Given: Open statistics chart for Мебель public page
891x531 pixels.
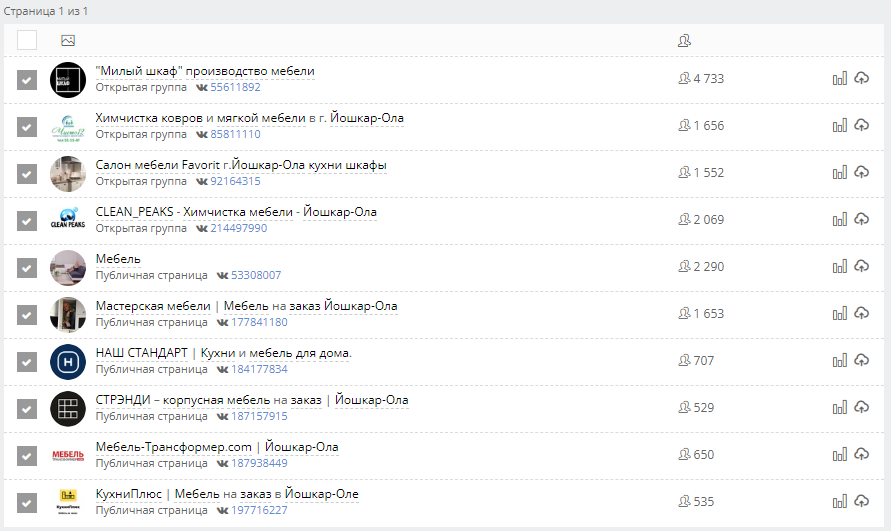Looking at the screenshot, I should point(839,267).
